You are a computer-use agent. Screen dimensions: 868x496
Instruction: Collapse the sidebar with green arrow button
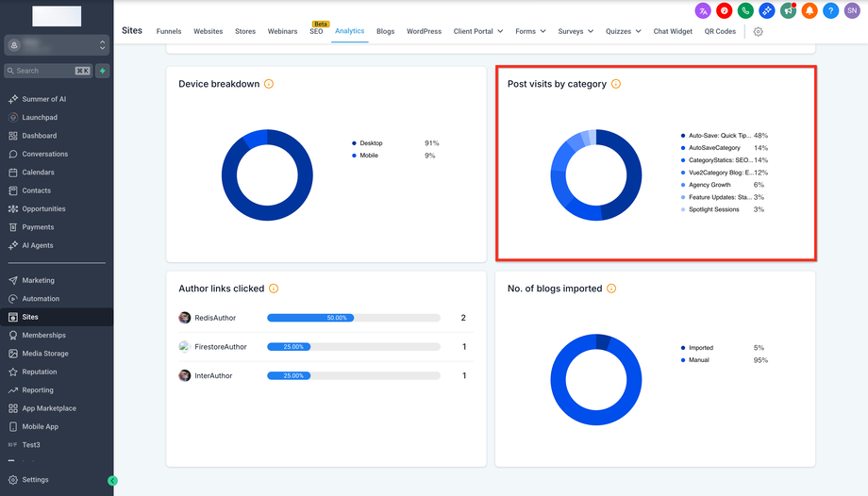point(112,481)
